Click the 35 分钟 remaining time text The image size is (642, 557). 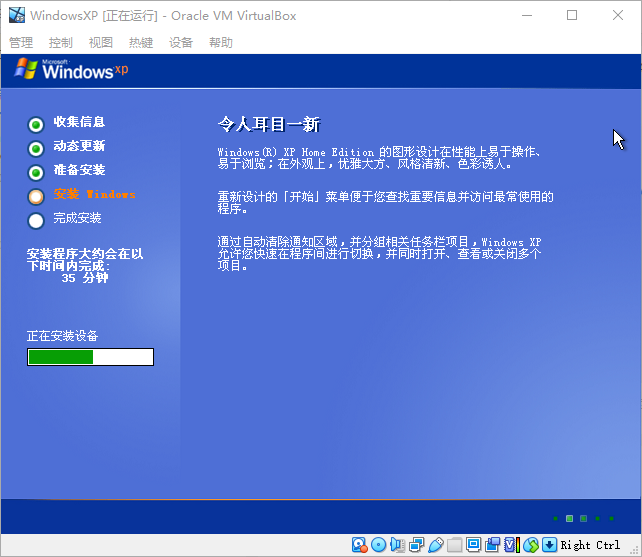coord(85,278)
